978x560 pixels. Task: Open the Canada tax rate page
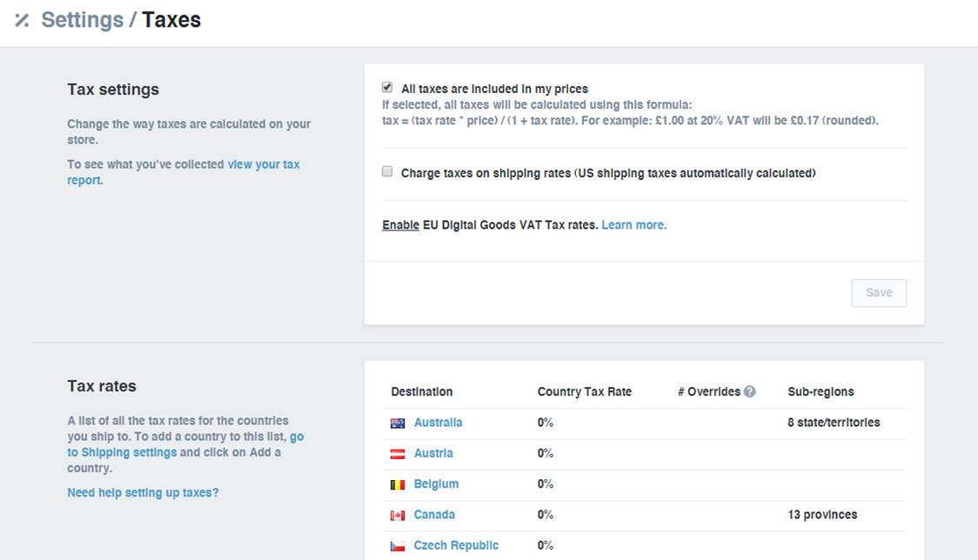point(432,514)
